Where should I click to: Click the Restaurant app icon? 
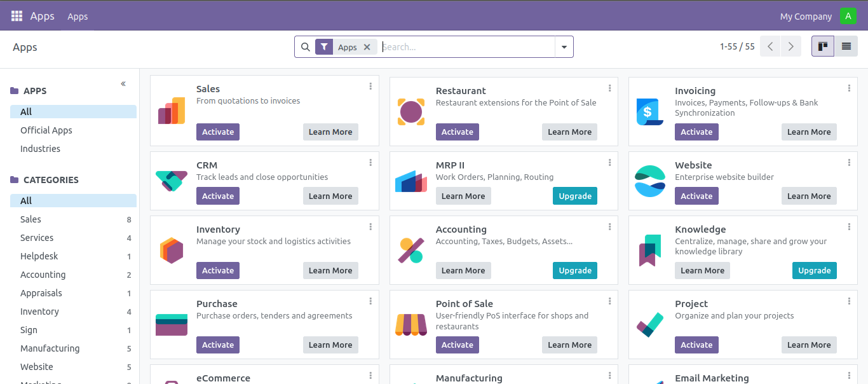(x=410, y=112)
